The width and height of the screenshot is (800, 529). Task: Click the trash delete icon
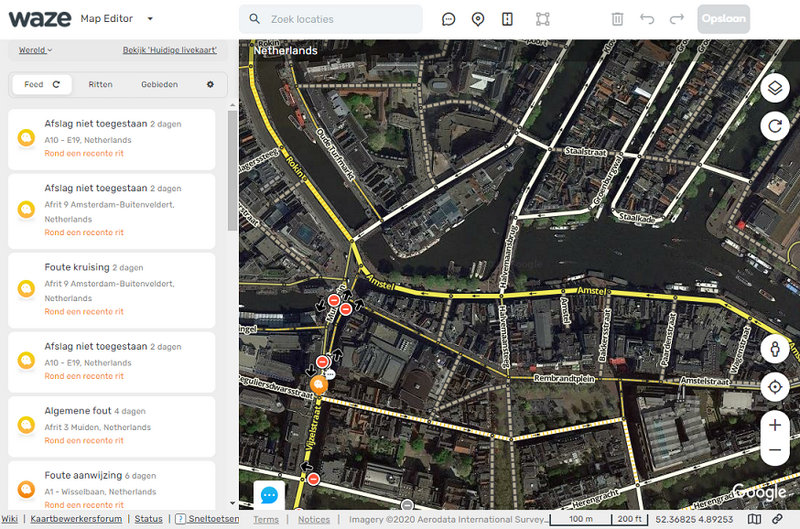(618, 19)
